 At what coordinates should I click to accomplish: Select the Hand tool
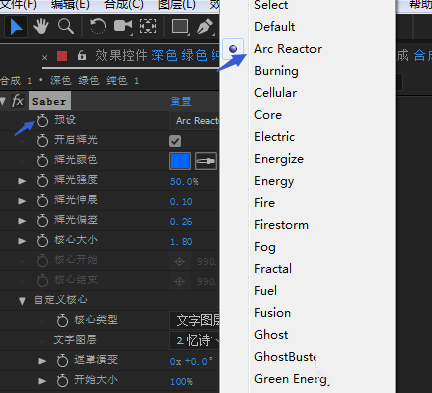pos(41,27)
